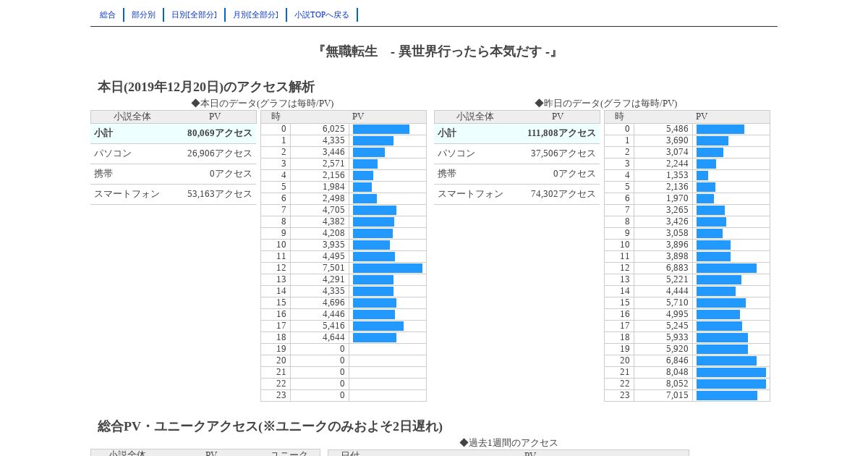Image resolution: width=868 pixels, height=456 pixels.
Task: Click the blue bar for yesterday's 8,052 PV
Action: pyautogui.click(x=731, y=384)
